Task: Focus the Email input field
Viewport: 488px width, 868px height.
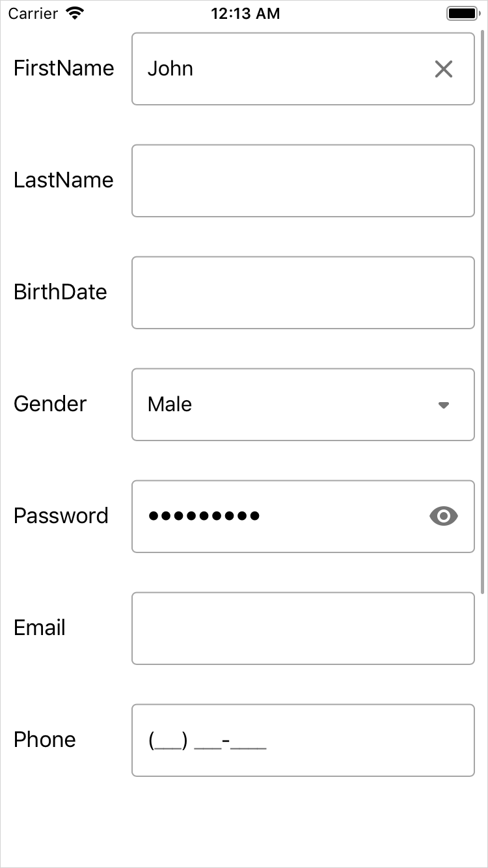Action: [303, 629]
